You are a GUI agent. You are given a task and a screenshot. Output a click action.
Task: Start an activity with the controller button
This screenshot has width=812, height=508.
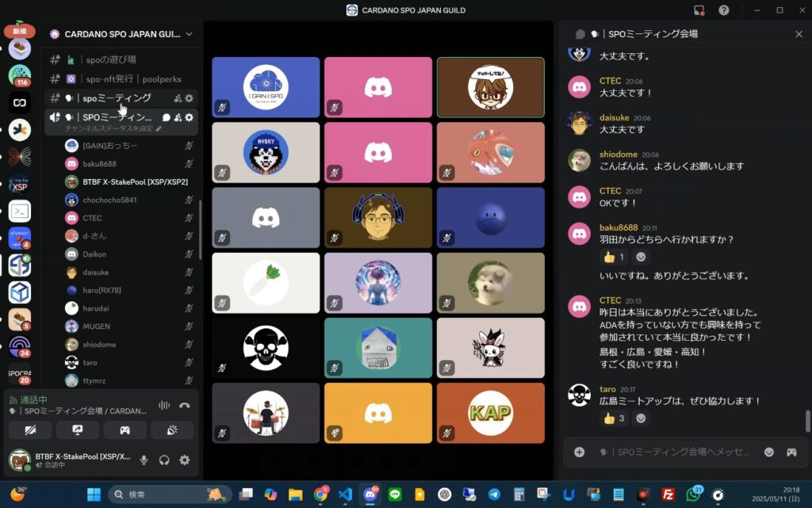click(124, 430)
